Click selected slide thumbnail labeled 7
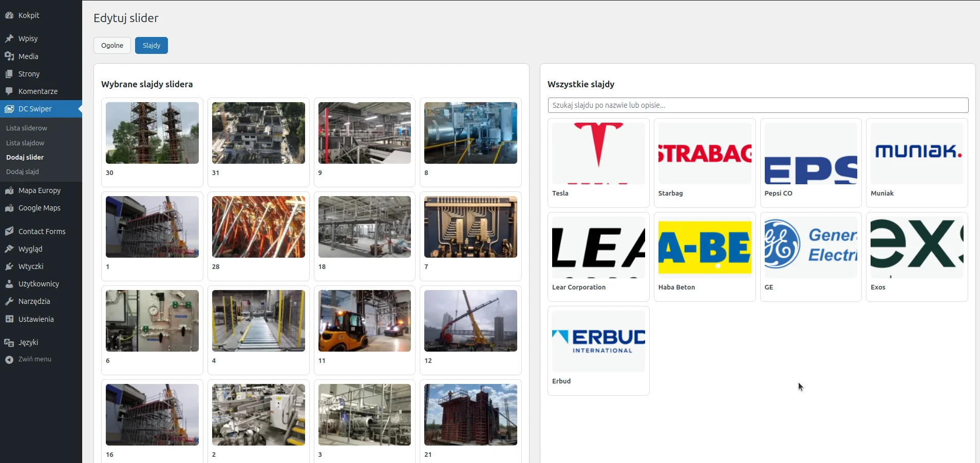 pyautogui.click(x=470, y=227)
